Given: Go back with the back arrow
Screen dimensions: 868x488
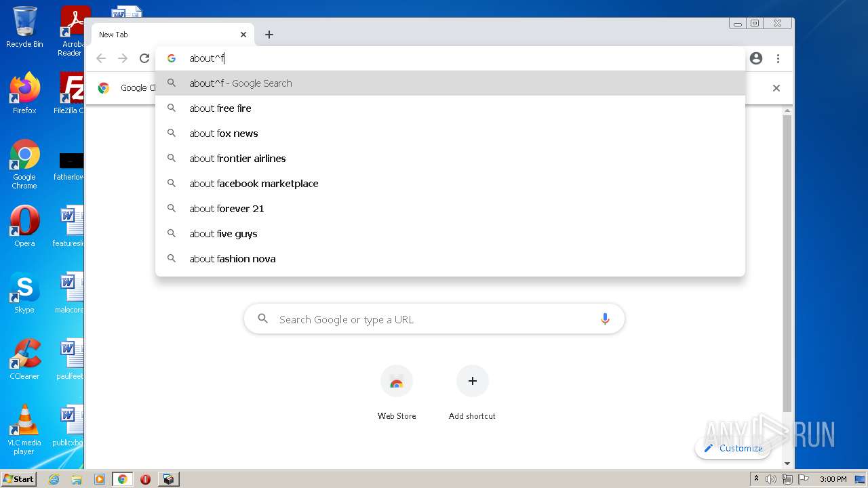Looking at the screenshot, I should point(101,58).
